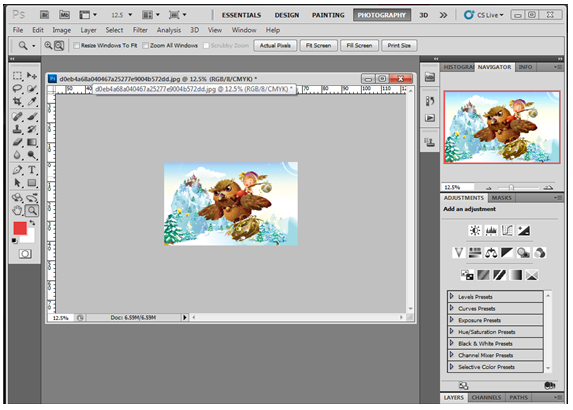Select the Horizontal Type tool
The height and width of the screenshot is (410, 573).
point(32,170)
